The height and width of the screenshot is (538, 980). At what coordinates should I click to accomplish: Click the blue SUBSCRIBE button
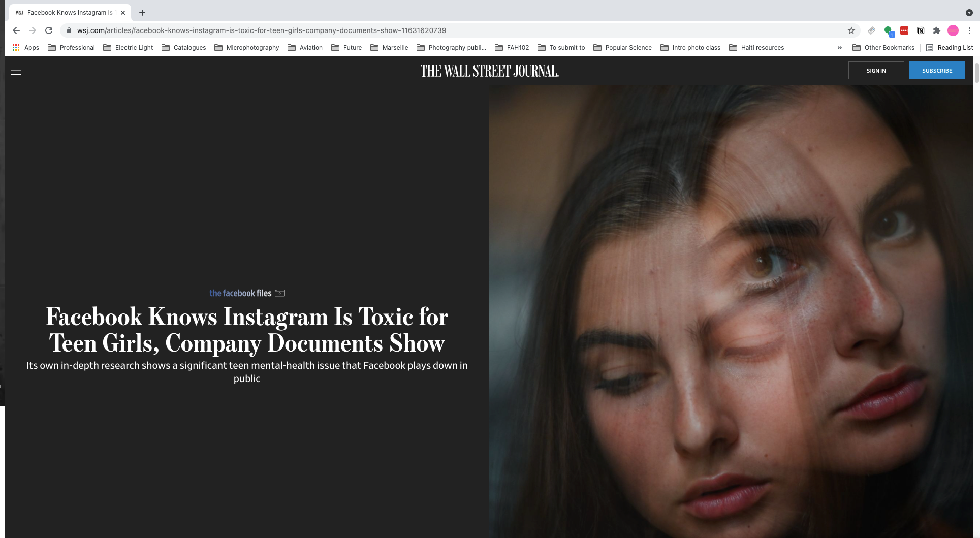pos(937,71)
